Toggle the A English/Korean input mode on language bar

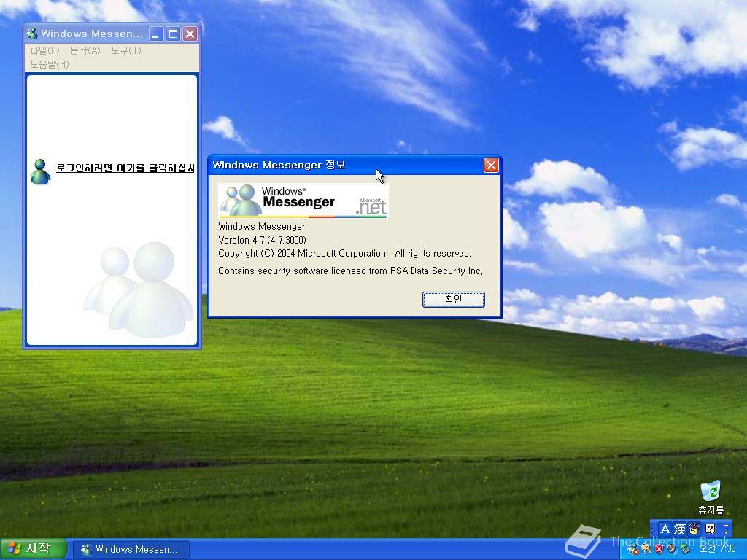pyautogui.click(x=665, y=529)
